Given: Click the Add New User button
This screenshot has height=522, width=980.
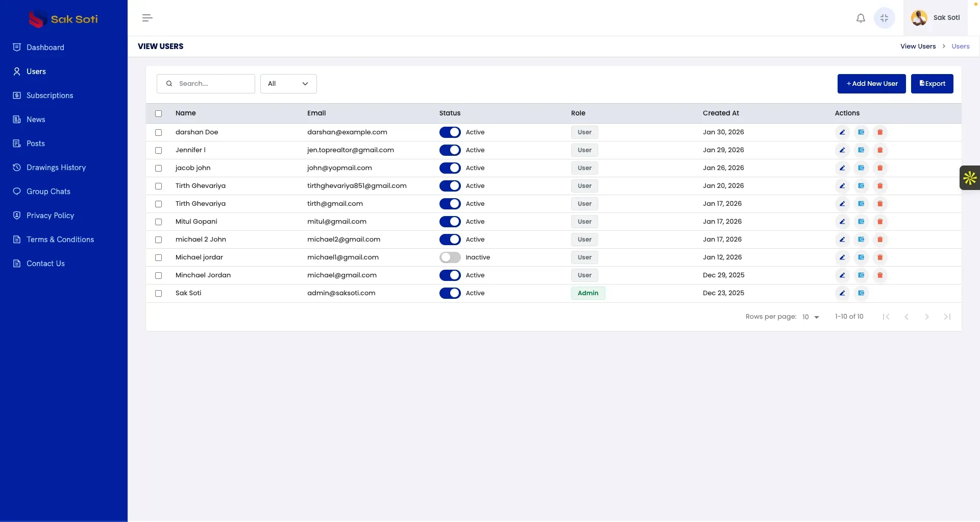Looking at the screenshot, I should coord(872,84).
